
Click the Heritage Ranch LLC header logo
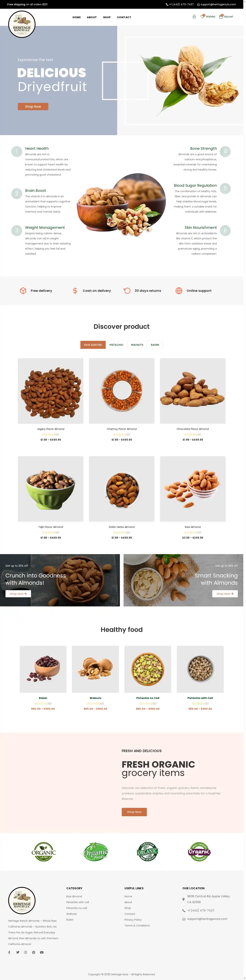(22, 24)
